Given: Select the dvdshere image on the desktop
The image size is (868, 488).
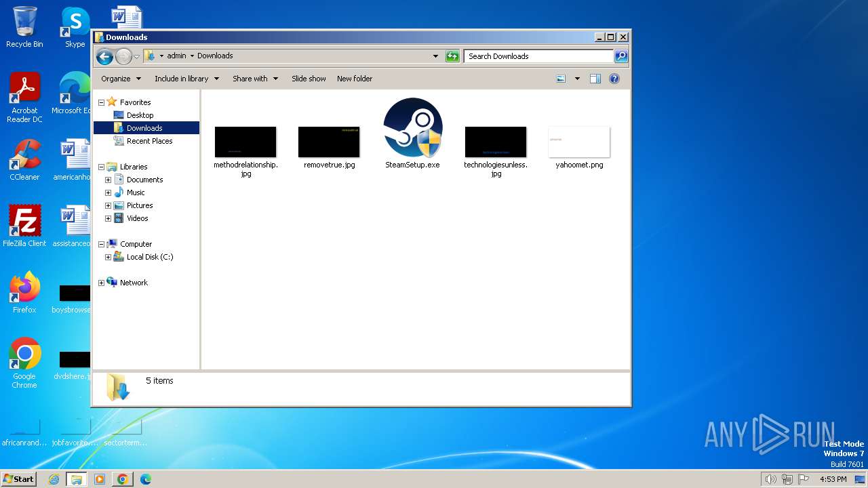Looking at the screenshot, I should pyautogui.click(x=73, y=365).
